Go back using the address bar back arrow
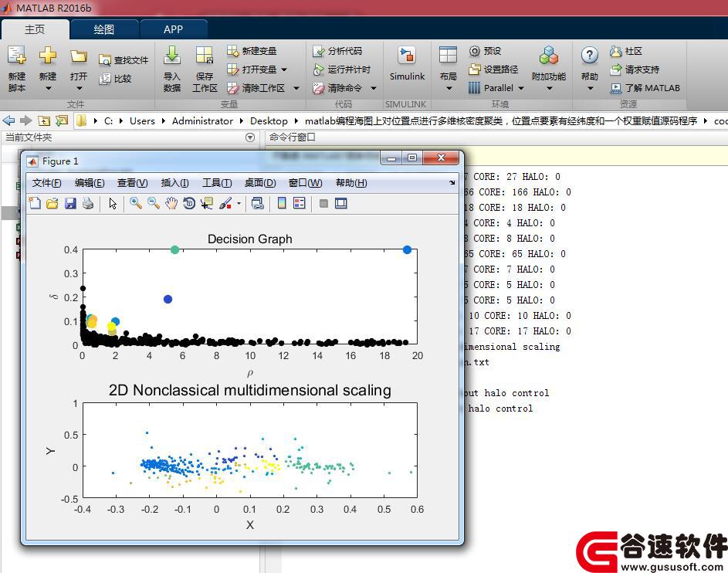728x573 pixels. tap(8, 120)
